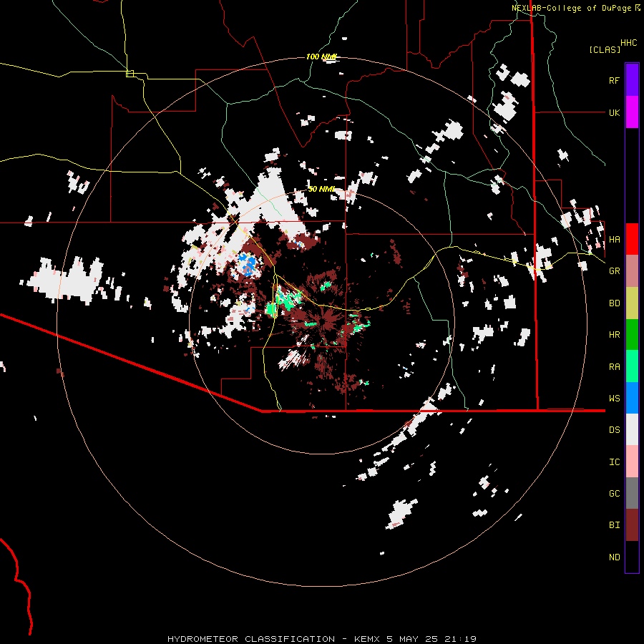Click the RF purple legend swatch
Screen dimensions: 644x644
(632, 80)
